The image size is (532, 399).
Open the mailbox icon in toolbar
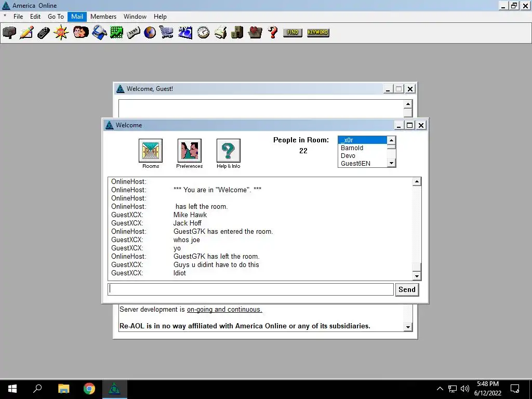coord(9,33)
